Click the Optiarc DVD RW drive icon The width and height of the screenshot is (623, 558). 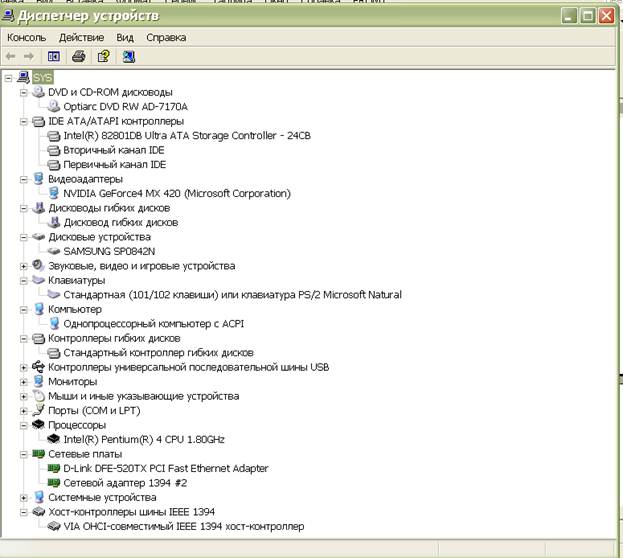(54, 106)
